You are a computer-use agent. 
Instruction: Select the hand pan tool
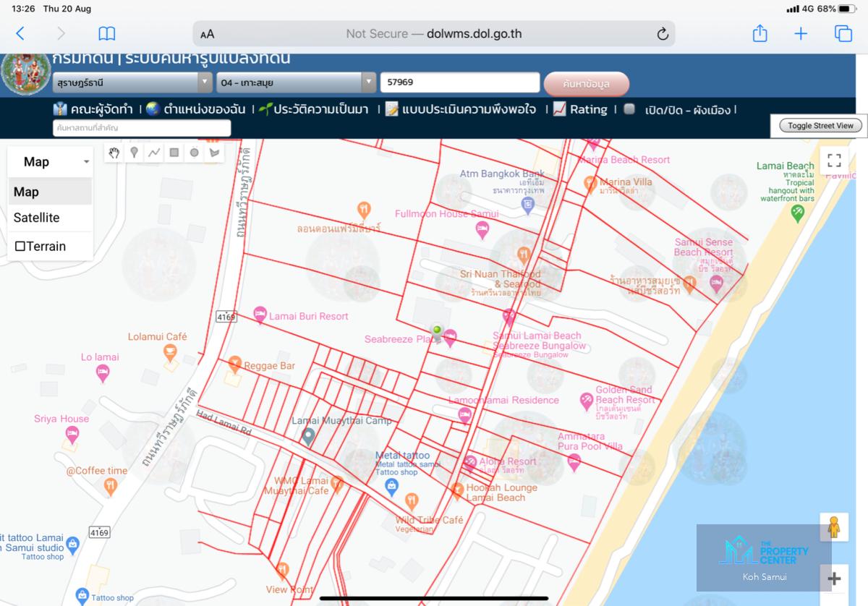(114, 152)
